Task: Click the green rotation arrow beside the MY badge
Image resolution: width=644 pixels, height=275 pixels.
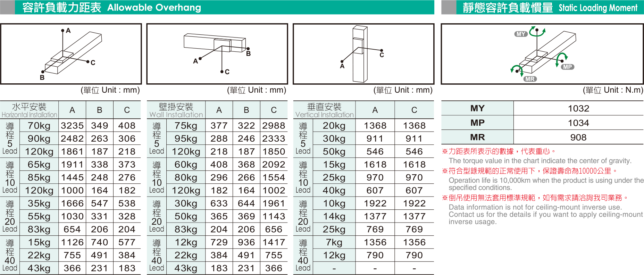Action: (537, 31)
